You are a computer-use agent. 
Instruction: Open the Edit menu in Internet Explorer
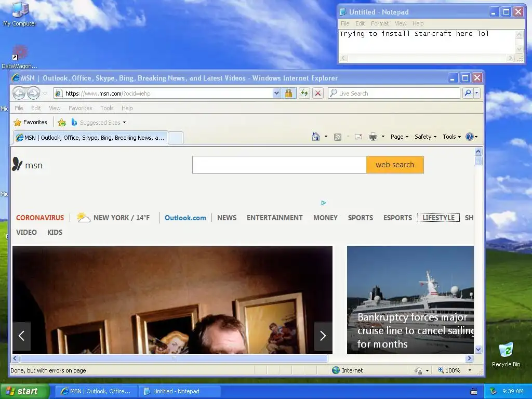point(36,108)
